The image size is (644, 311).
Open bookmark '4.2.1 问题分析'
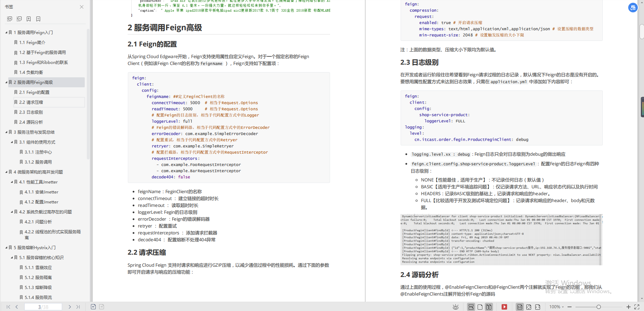tap(38, 222)
